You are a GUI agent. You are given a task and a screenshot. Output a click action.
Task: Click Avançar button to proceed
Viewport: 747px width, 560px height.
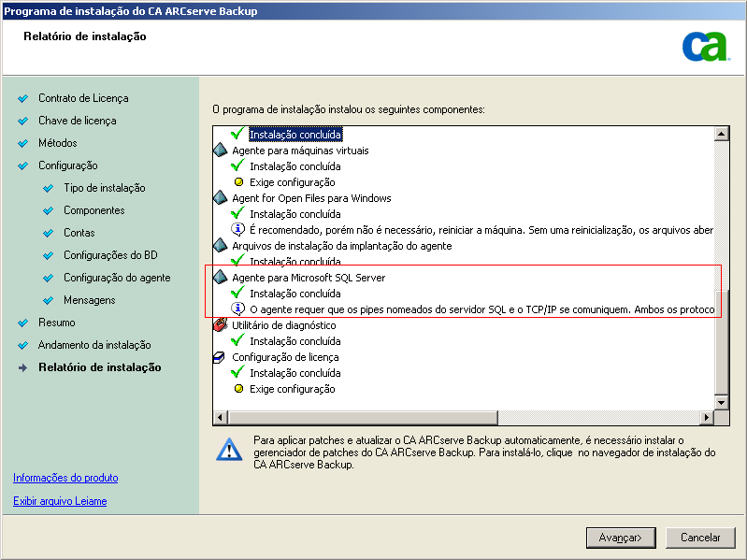pos(619,538)
